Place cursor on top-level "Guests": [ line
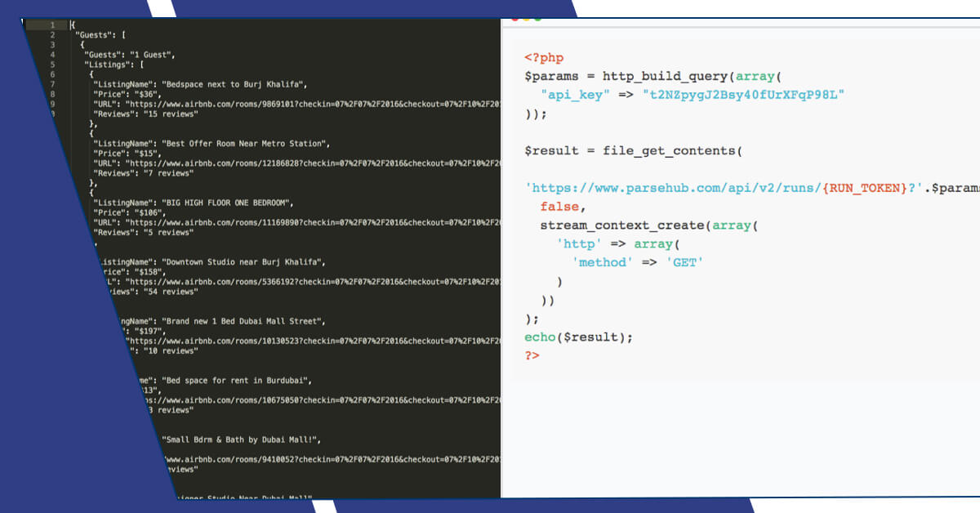Viewport: 980px width, 513px height. coord(100,35)
